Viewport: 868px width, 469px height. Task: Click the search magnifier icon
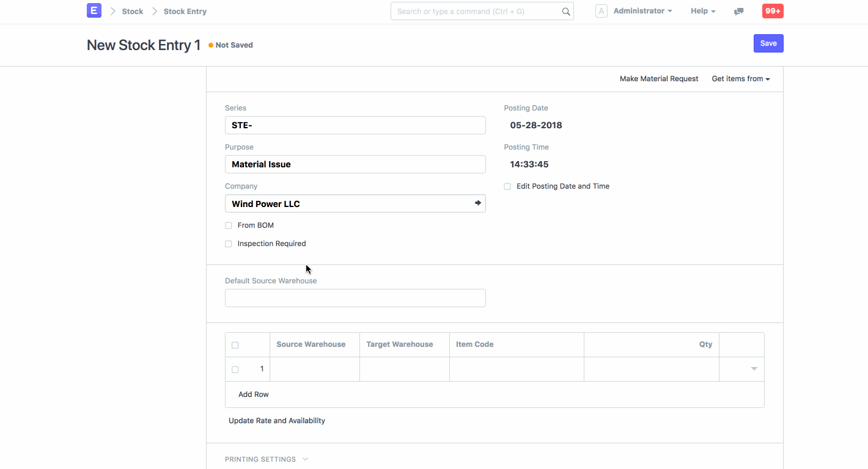point(566,12)
